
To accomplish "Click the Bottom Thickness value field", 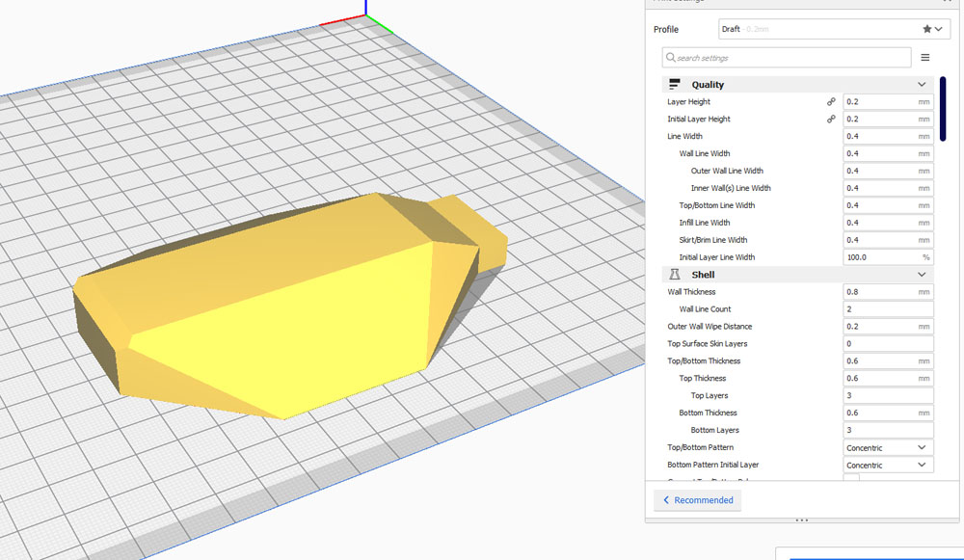I will coord(888,413).
